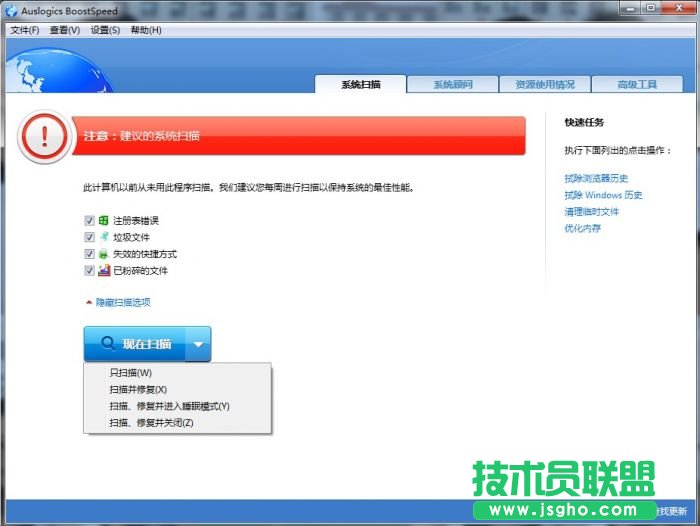The height and width of the screenshot is (526, 700).
Task: Open the 文件(F) menu
Action: (x=24, y=30)
